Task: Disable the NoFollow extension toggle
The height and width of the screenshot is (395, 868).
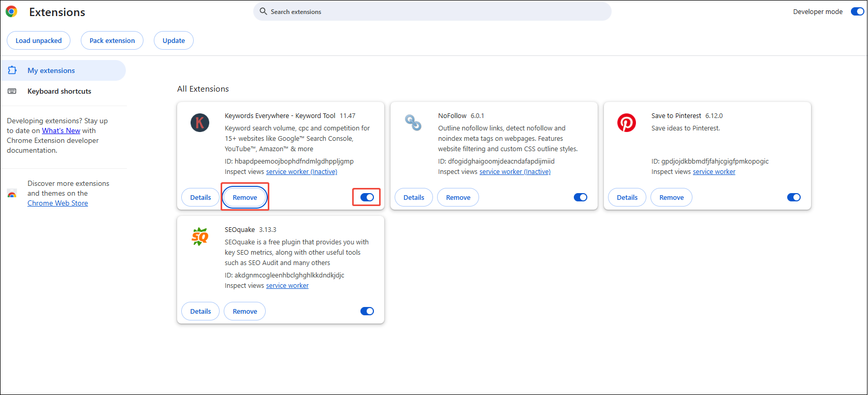Action: coord(581,197)
